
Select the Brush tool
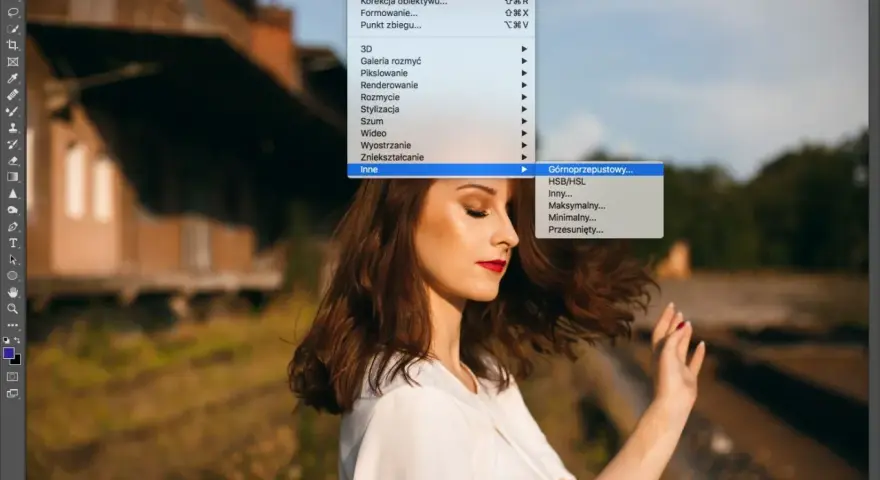click(12, 111)
